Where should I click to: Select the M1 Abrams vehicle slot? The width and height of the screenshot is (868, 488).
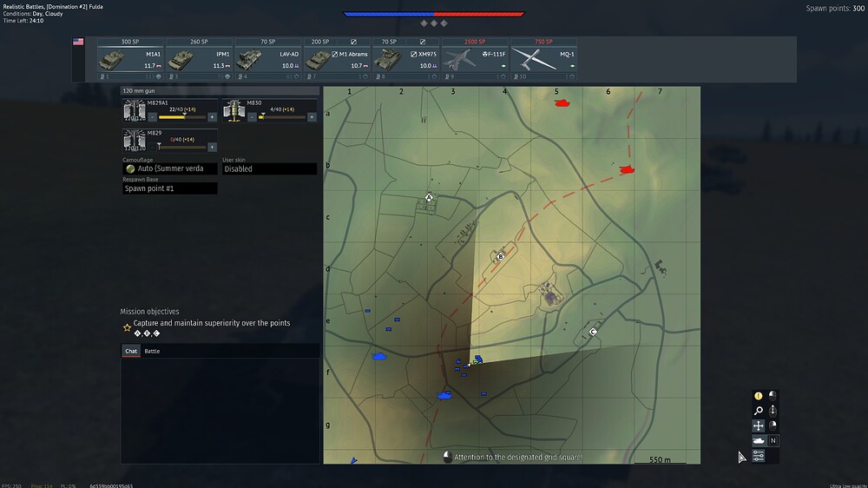[x=337, y=59]
